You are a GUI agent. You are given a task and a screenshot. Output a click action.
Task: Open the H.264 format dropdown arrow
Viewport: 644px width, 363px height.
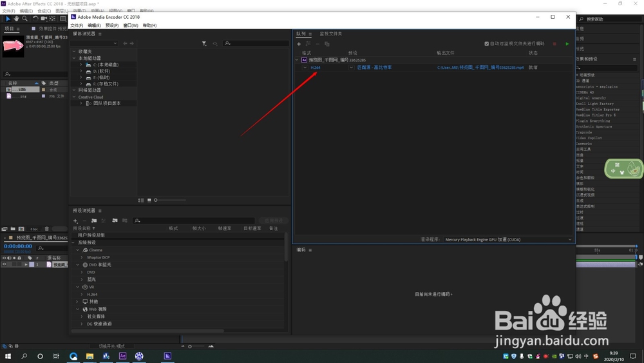coord(305,68)
